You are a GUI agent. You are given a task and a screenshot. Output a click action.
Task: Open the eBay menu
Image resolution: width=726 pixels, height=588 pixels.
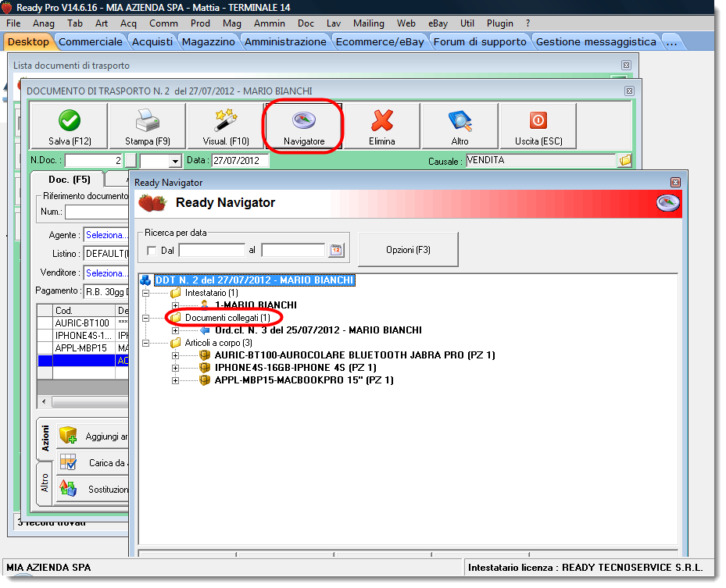(x=438, y=23)
